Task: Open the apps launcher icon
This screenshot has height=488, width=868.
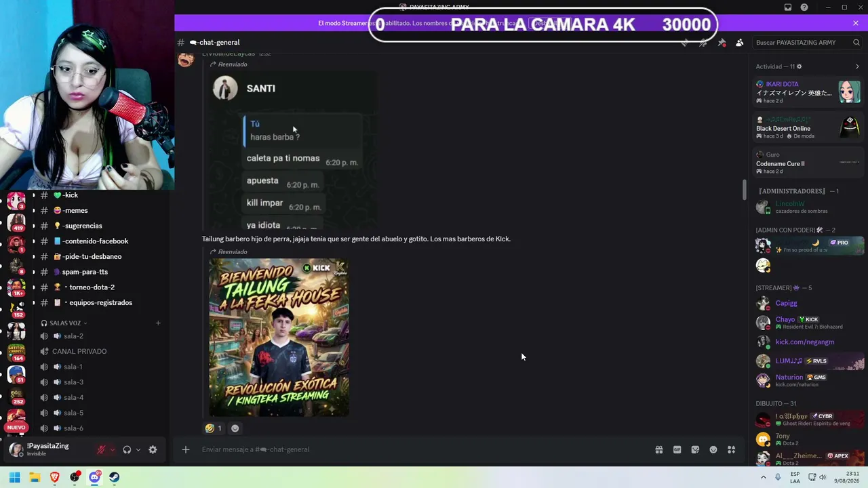Action: coord(732,449)
